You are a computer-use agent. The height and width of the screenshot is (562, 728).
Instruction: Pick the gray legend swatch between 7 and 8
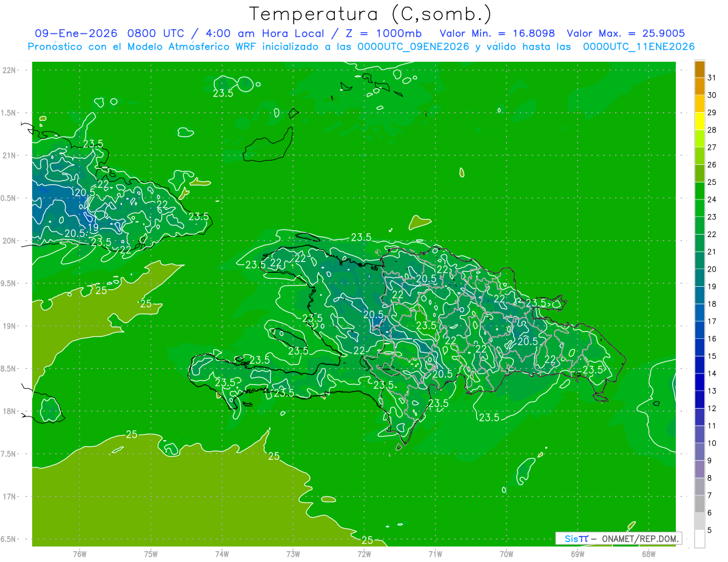pos(699,487)
